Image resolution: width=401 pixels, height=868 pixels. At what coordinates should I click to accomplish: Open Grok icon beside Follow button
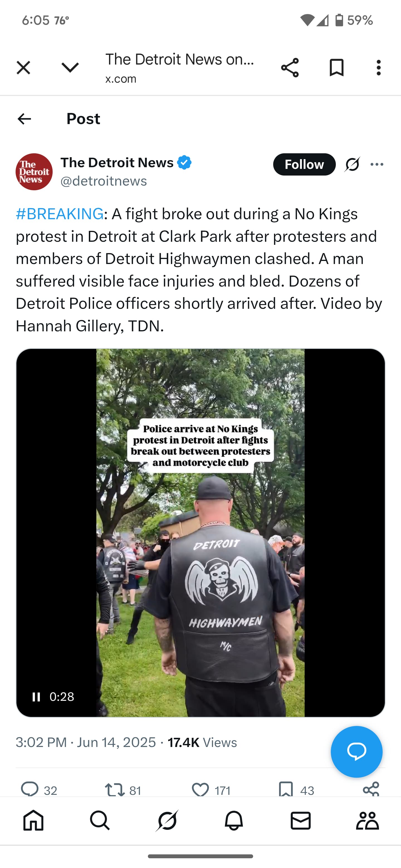pos(352,164)
